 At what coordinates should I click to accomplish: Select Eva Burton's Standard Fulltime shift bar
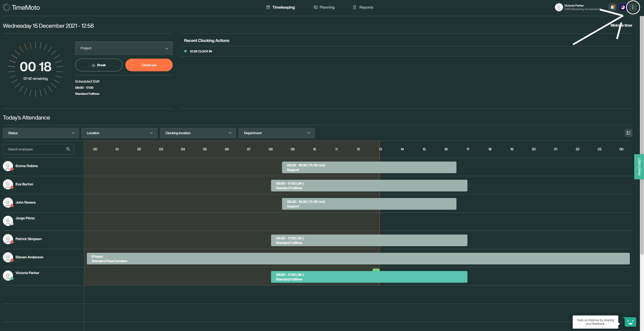[369, 186]
